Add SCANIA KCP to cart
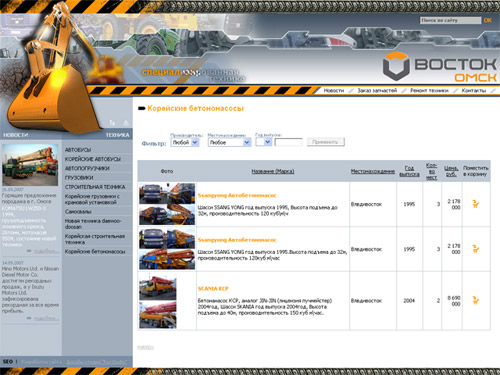This screenshot has height=375, width=500. [476, 300]
